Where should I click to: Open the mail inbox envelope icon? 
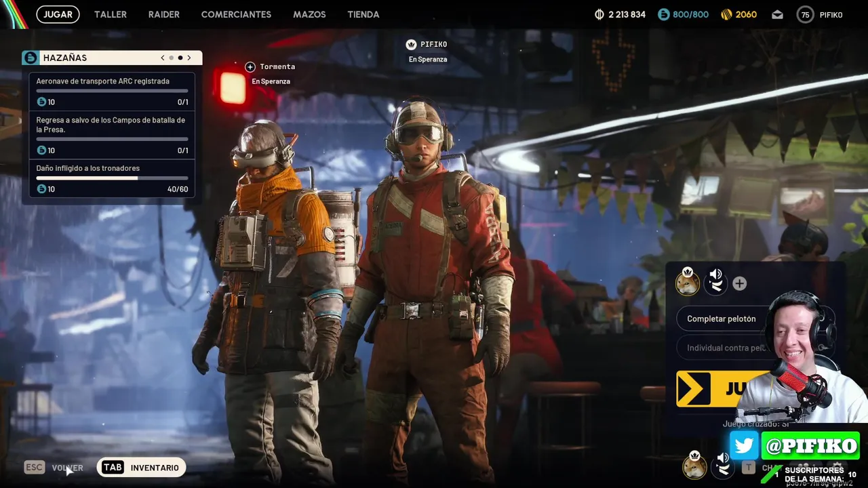pos(777,14)
